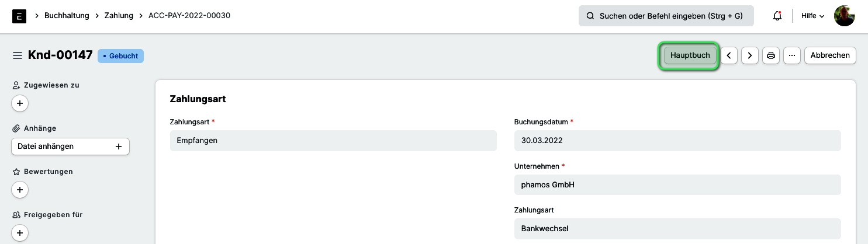
Task: Navigate to Buchhaltung breadcrumb
Action: (x=67, y=16)
